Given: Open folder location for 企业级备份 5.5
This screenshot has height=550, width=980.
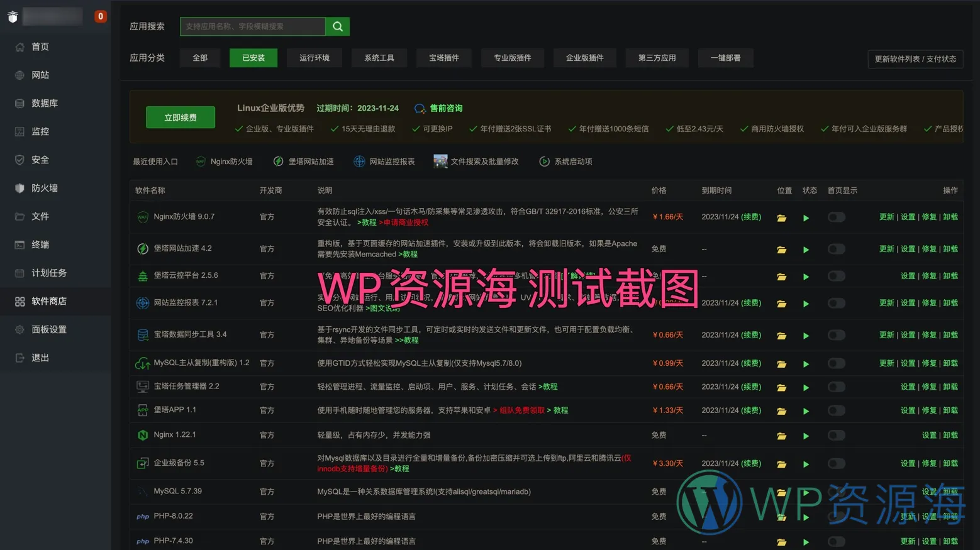Looking at the screenshot, I should (781, 465).
